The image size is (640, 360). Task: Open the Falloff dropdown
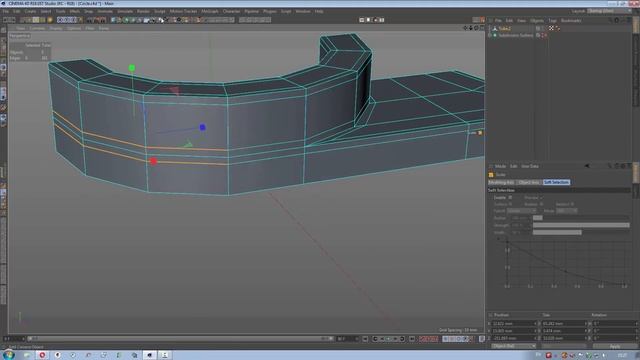coord(522,211)
